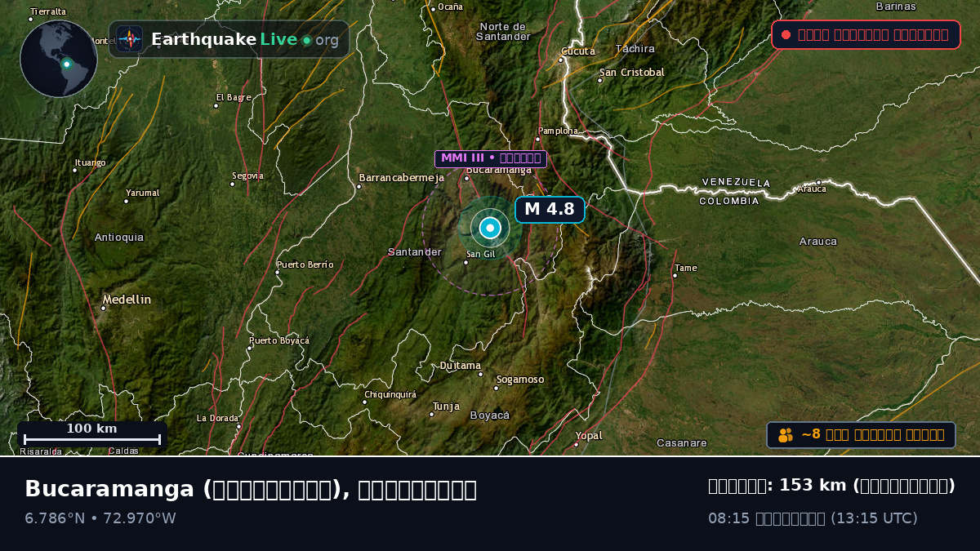Click the Medellín city label
Image resolution: width=980 pixels, height=551 pixels.
pos(127,300)
